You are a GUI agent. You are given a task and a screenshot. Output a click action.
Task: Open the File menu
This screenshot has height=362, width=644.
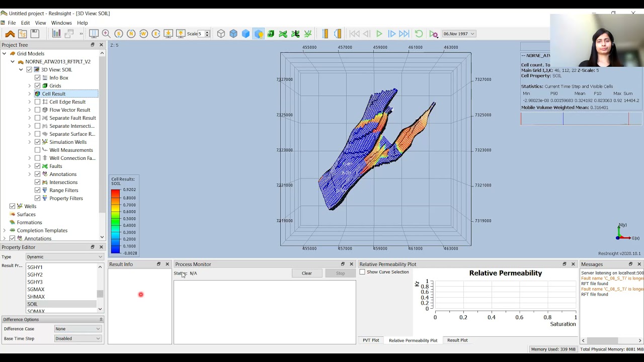tap(12, 23)
